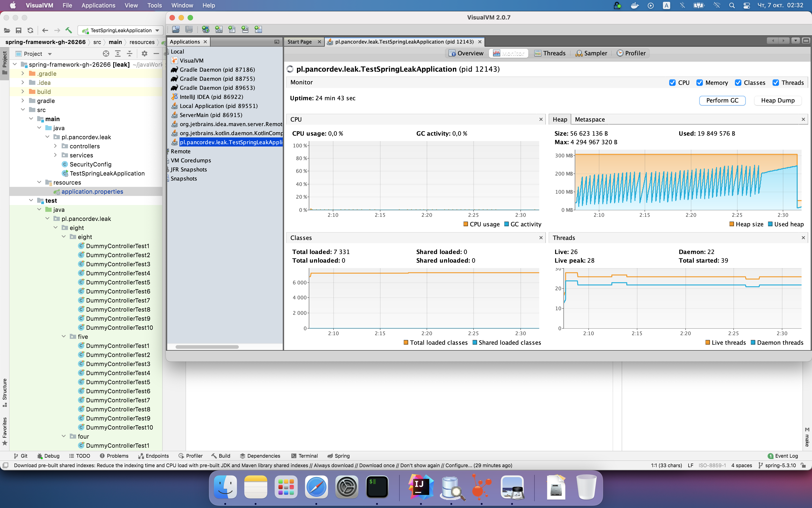Click IntelliJ Open folder toolbar icon
Viewport: 812px width, 508px height.
(7, 30)
